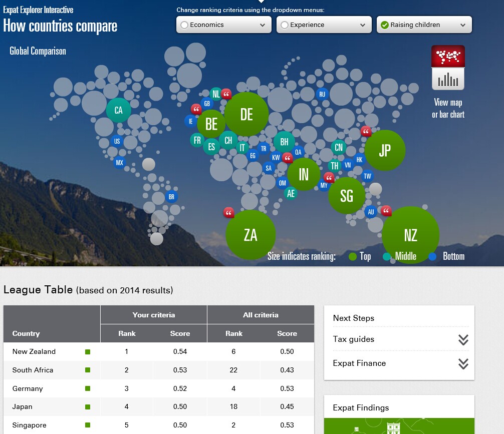The width and height of the screenshot is (504, 434).
Task: Click the green Top legend dot
Action: click(353, 257)
